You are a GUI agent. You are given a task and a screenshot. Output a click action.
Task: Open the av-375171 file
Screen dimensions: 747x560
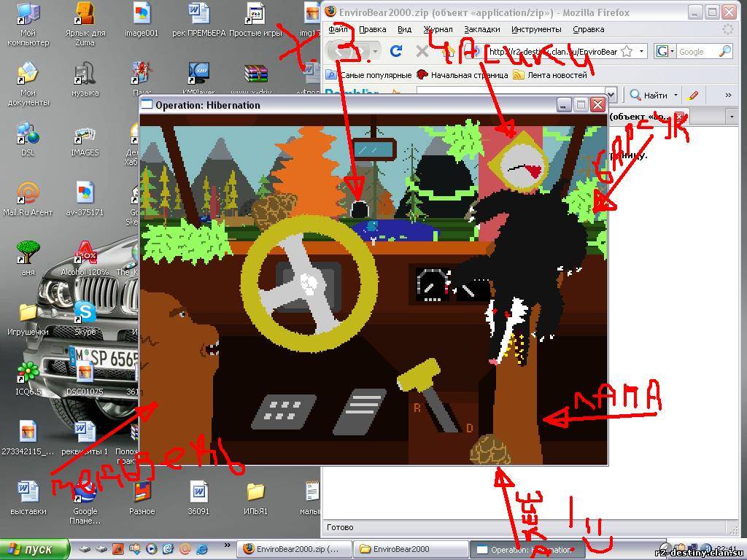85,199
